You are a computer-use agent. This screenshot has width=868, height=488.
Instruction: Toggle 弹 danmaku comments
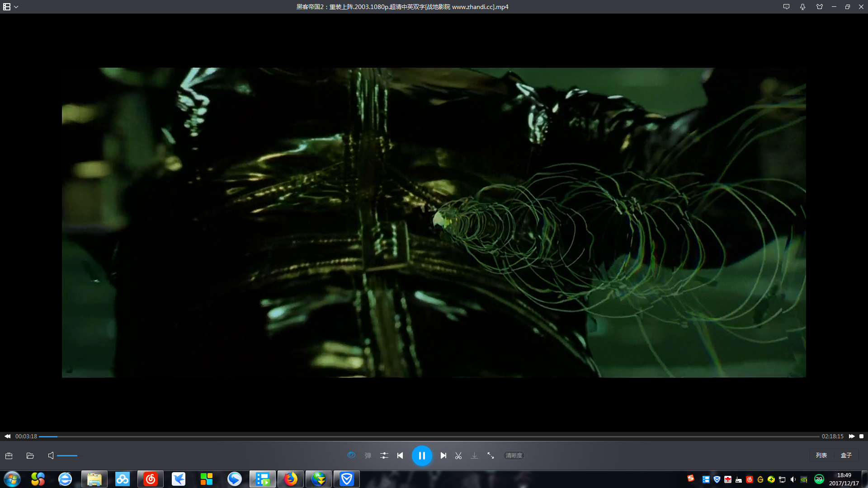tap(368, 455)
